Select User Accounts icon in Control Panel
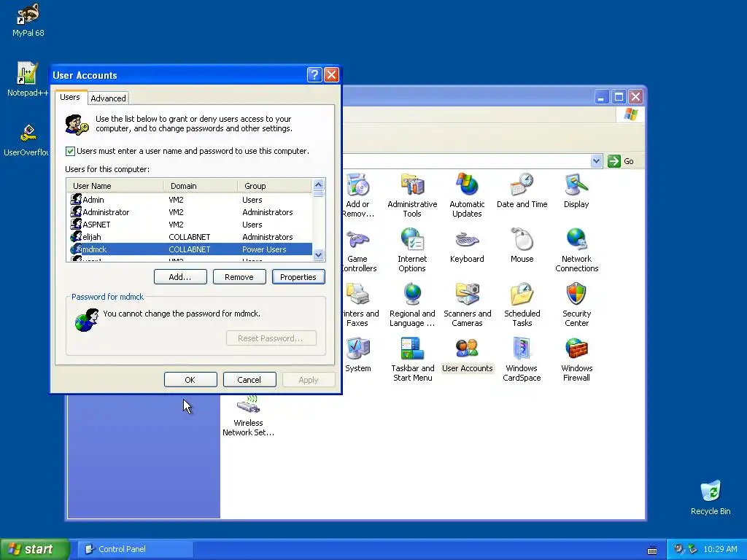The height and width of the screenshot is (560, 747). click(x=467, y=355)
